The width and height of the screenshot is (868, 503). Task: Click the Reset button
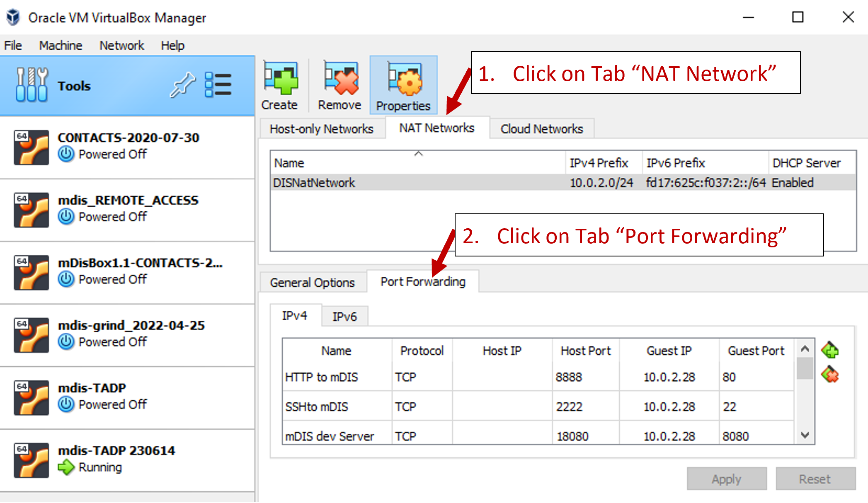click(x=815, y=479)
